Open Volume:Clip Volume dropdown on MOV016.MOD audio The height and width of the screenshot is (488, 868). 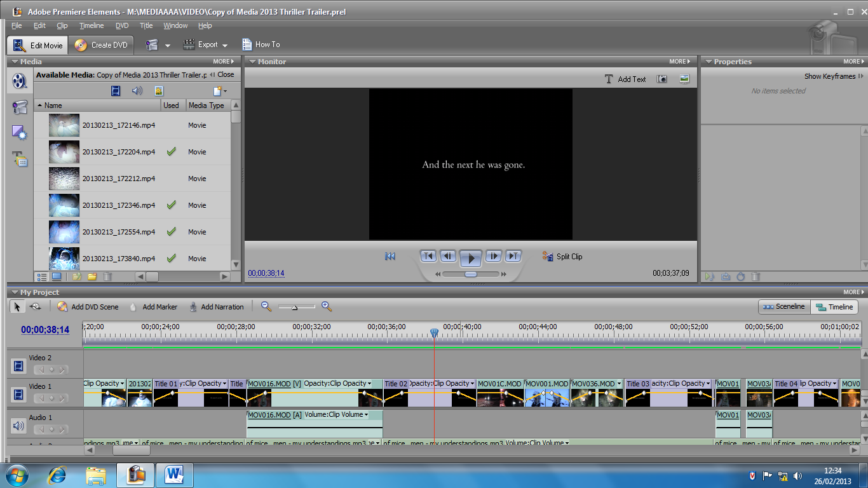tap(366, 415)
